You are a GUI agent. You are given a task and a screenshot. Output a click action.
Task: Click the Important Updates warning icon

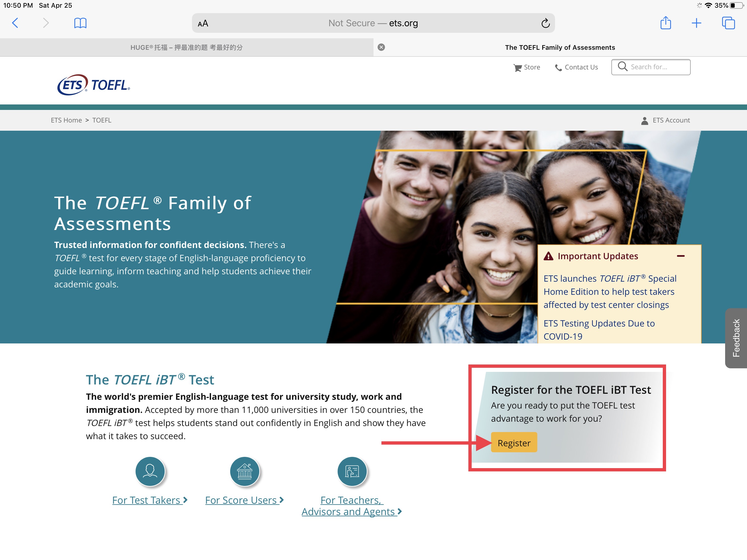(548, 256)
